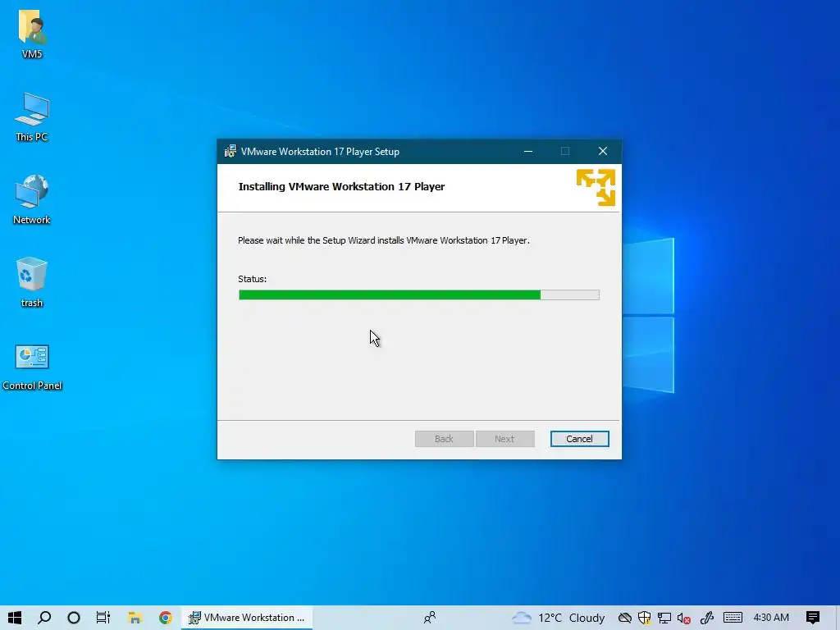
Task: Click the yellow VMware logo in setup header
Action: pos(596,188)
